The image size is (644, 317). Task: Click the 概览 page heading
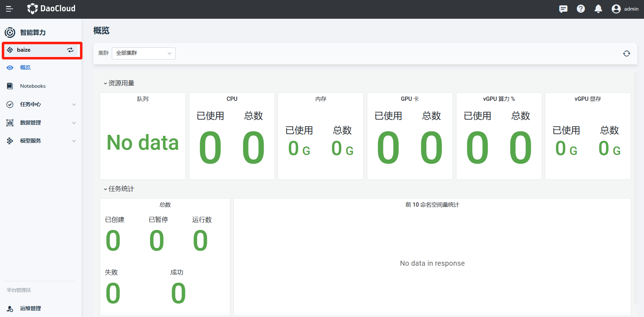point(101,31)
